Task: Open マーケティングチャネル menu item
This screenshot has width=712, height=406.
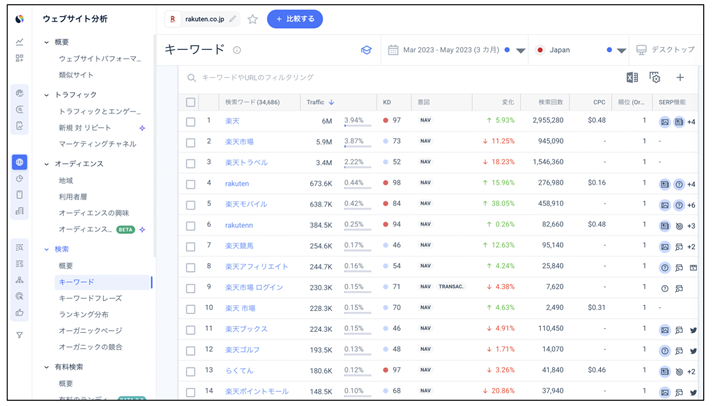Action: [x=97, y=144]
